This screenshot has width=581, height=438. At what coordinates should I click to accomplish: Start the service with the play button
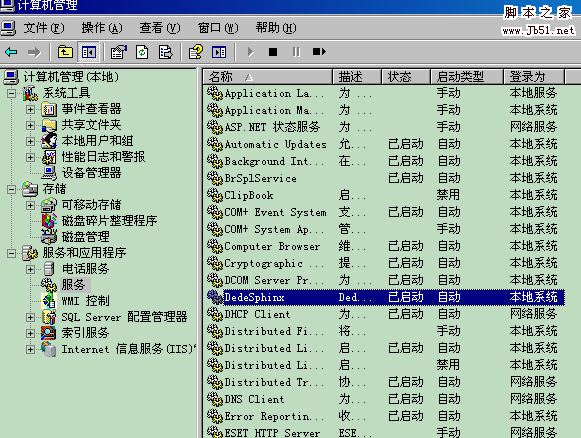(x=250, y=52)
